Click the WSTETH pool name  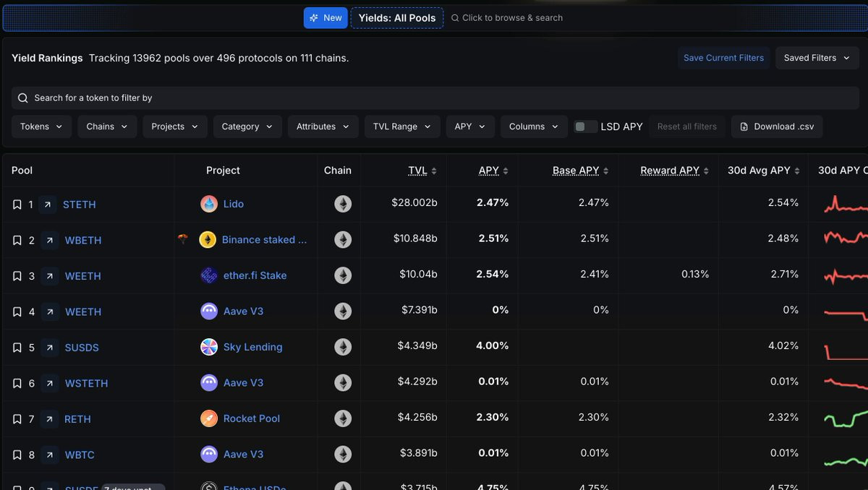click(87, 383)
